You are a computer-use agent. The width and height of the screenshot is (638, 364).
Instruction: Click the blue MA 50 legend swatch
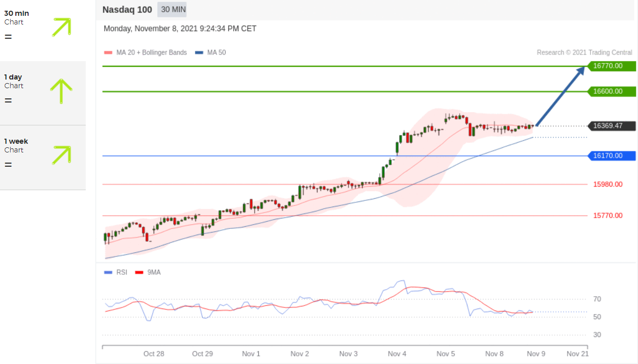tap(199, 53)
